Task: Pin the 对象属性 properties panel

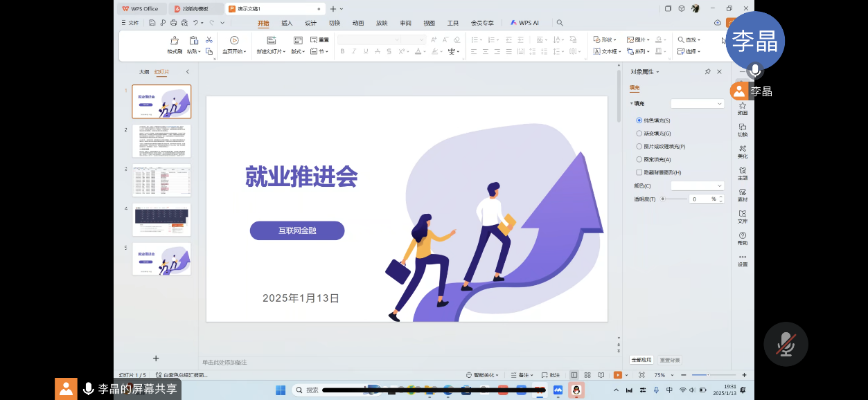Action: pos(707,72)
